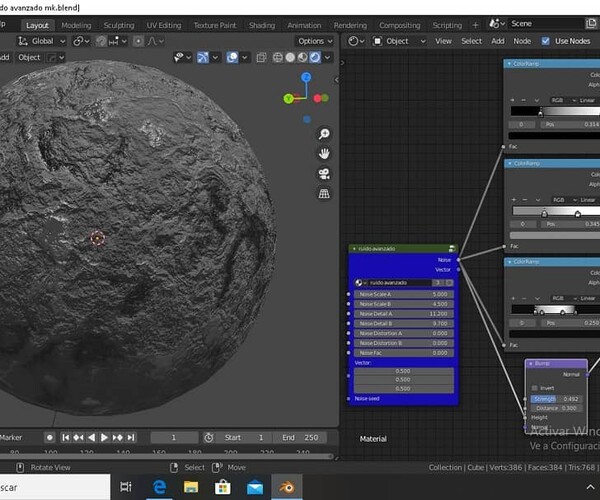The height and width of the screenshot is (500, 600).
Task: Select wireframe viewport shading
Action: pyautogui.click(x=278, y=57)
